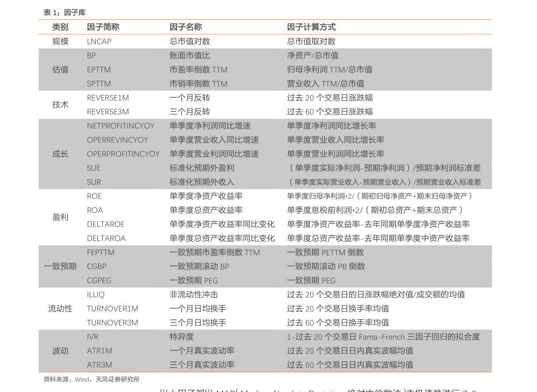Select the FEPTTM factor cell
The image size is (537, 392).
tap(101, 252)
